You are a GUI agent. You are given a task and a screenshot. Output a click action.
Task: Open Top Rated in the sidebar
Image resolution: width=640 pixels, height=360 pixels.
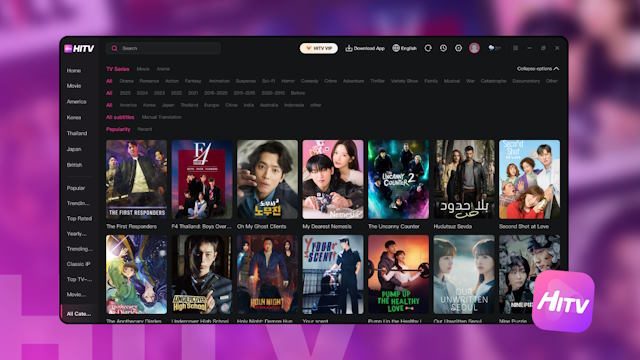pyautogui.click(x=79, y=219)
